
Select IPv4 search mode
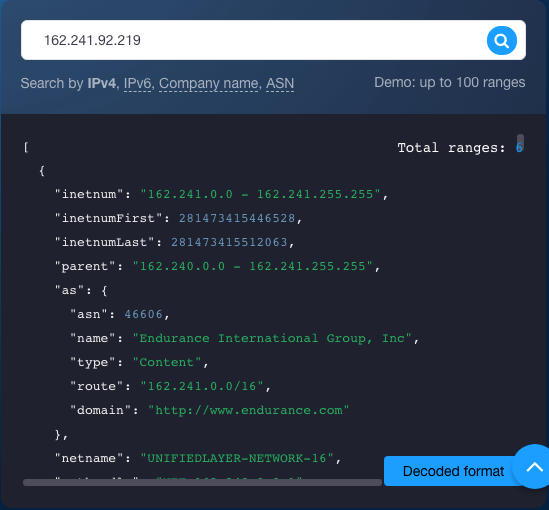[102, 83]
